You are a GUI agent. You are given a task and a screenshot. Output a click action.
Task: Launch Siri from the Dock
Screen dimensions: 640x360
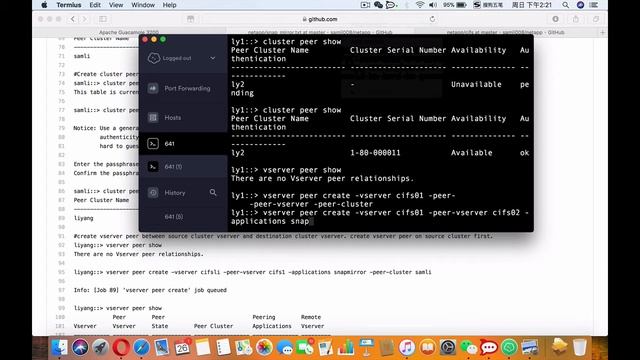[80, 347]
